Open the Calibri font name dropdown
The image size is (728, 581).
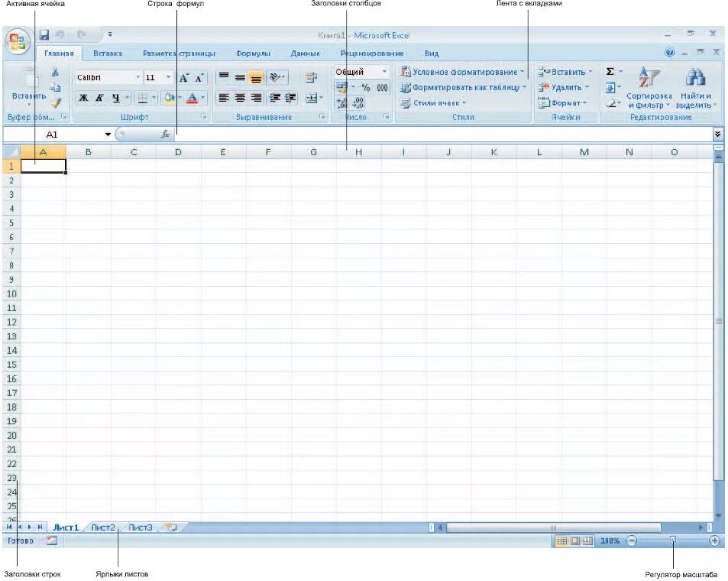(x=138, y=77)
